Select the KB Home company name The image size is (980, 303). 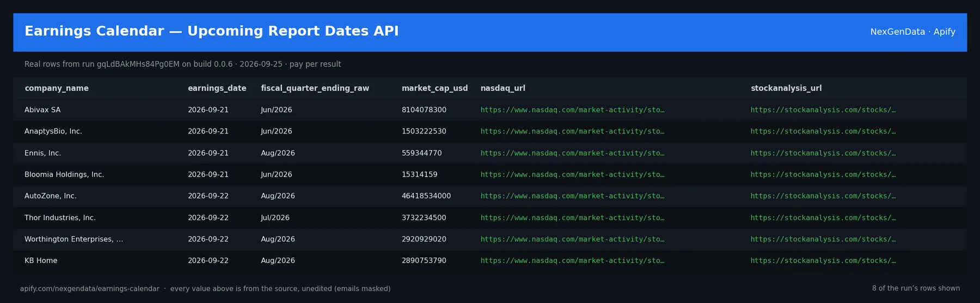pos(41,260)
